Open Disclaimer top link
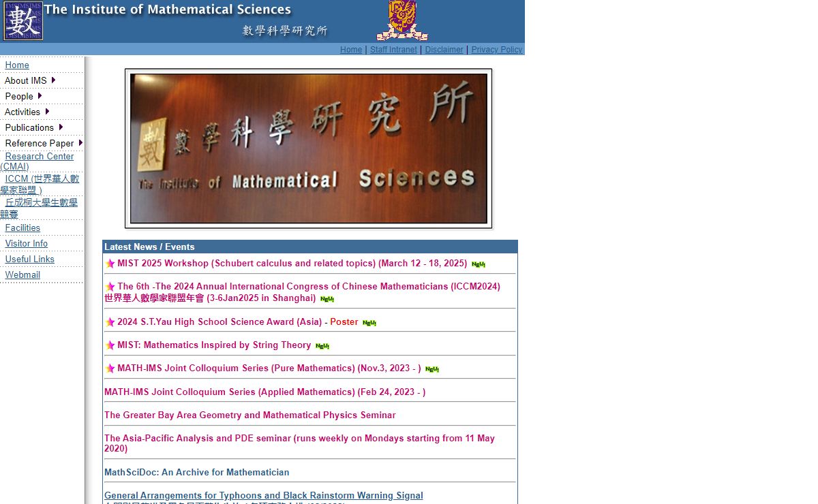This screenshot has width=818, height=504. (444, 50)
